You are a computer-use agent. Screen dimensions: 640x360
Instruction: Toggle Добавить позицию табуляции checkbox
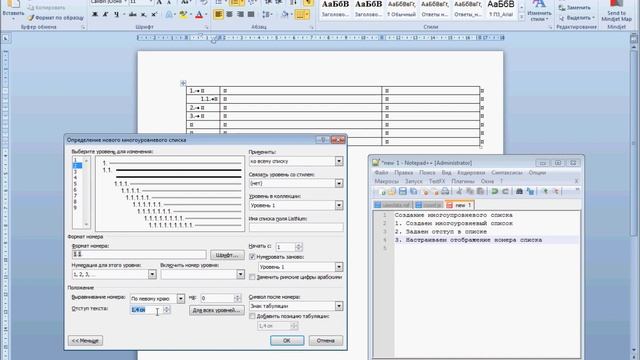[252, 316]
